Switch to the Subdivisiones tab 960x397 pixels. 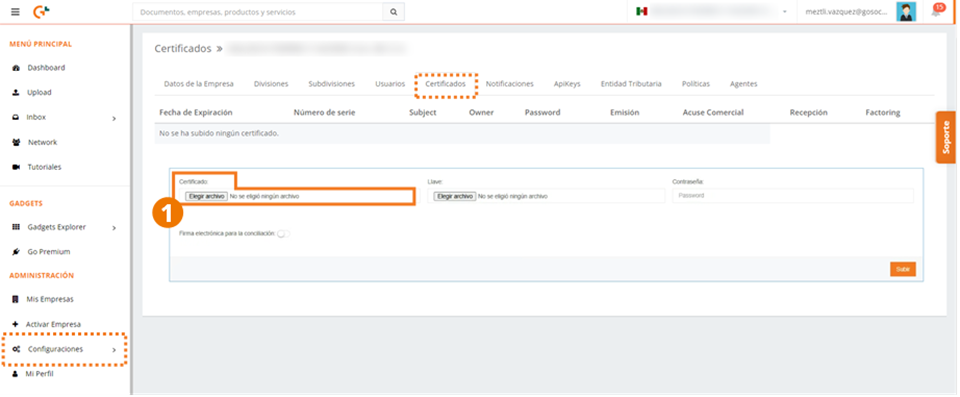click(331, 84)
